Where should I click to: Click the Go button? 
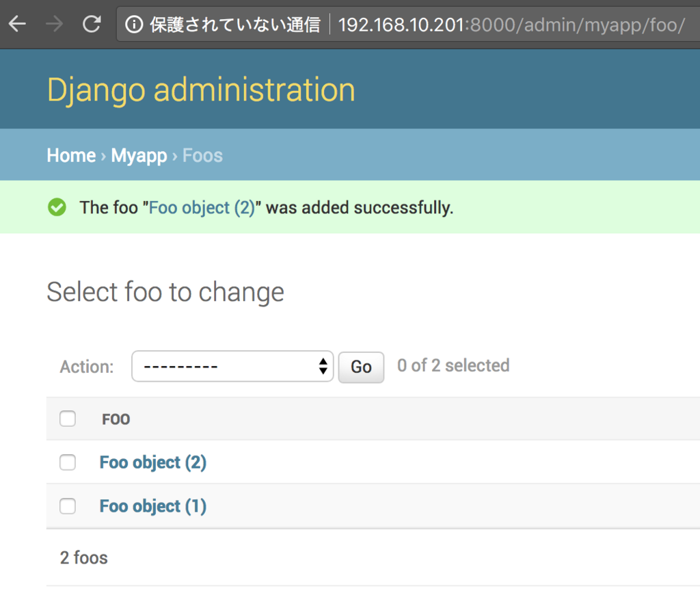point(361,367)
